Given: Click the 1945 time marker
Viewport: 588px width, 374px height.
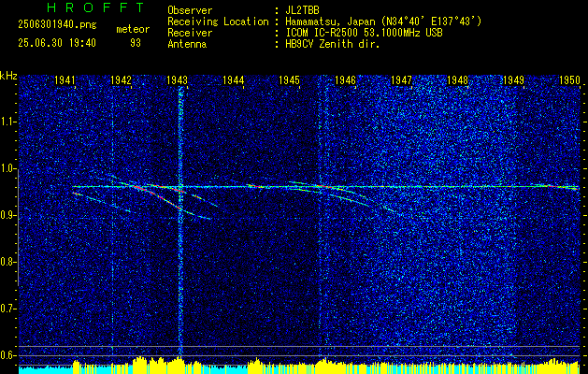Looking at the screenshot, I should [289, 79].
